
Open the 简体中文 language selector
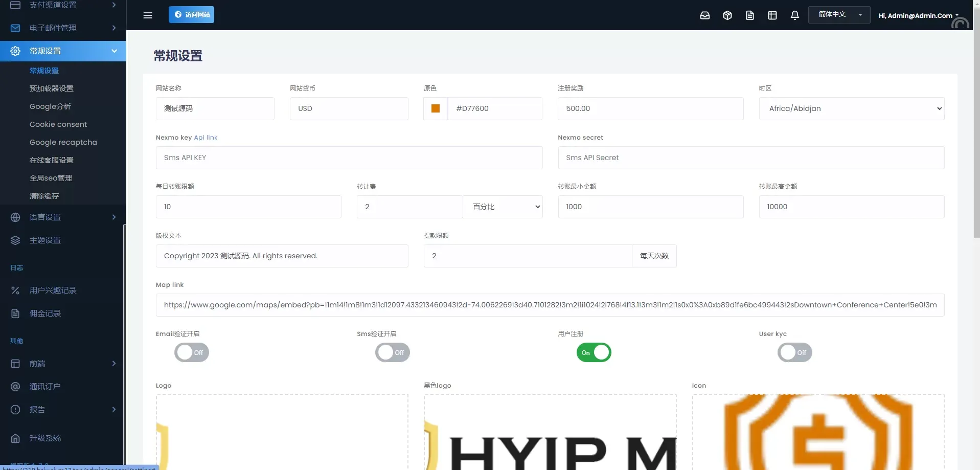[839, 14]
